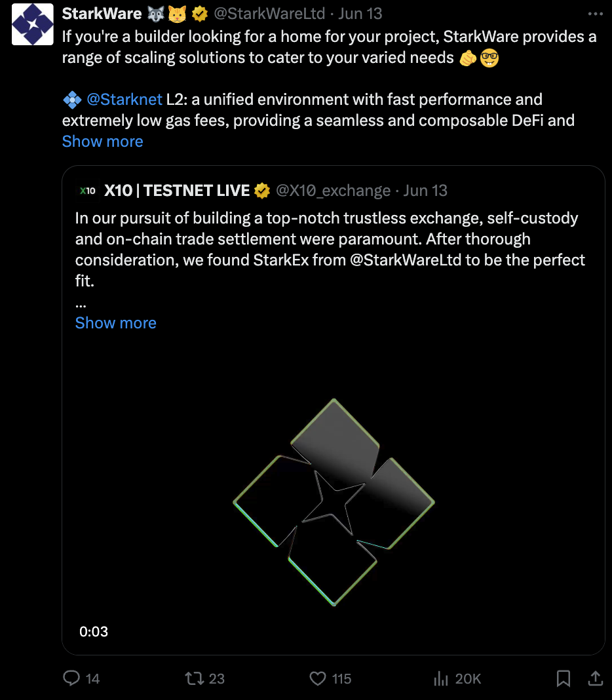
Task: Click X10's gold verified badge
Action: 262,191
